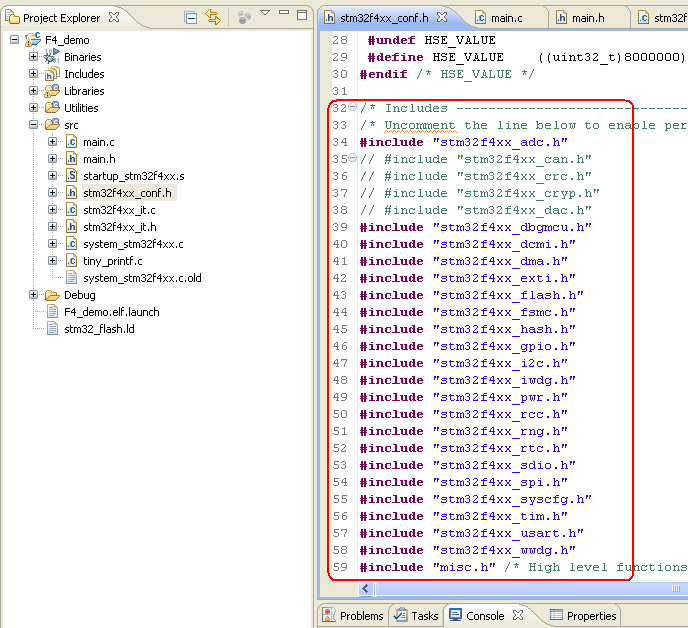Screen dimensions: 688x628
Task: Expand the Includes node
Action: tap(33, 74)
